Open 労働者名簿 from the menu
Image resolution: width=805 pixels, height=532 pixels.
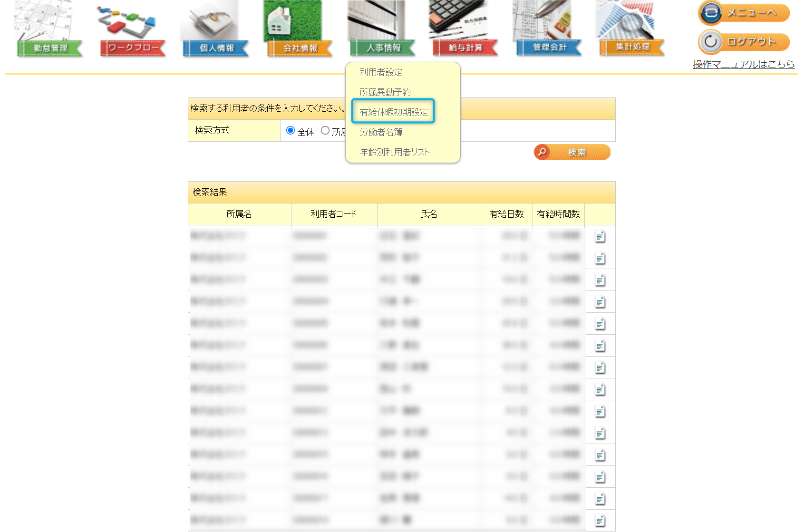pos(381,132)
